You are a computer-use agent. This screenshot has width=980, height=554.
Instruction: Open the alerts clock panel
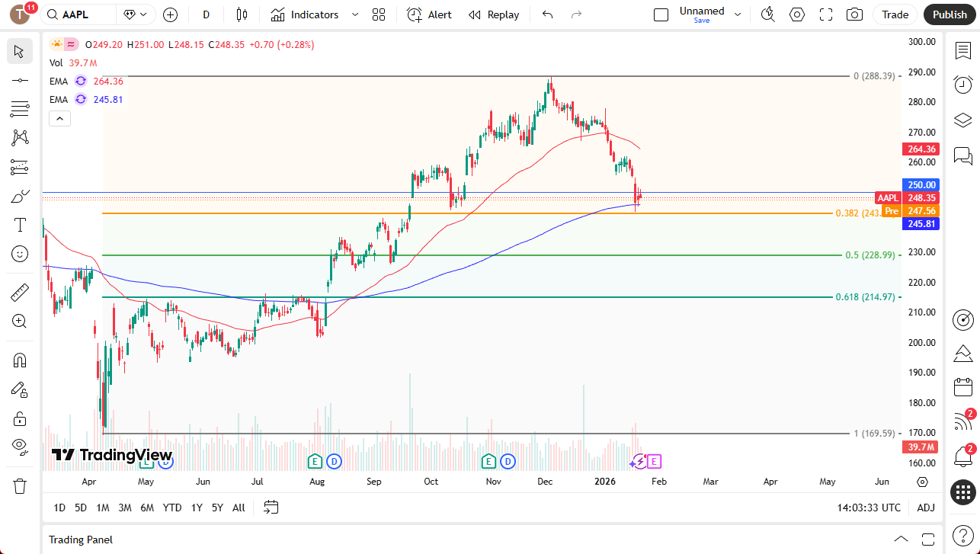963,85
